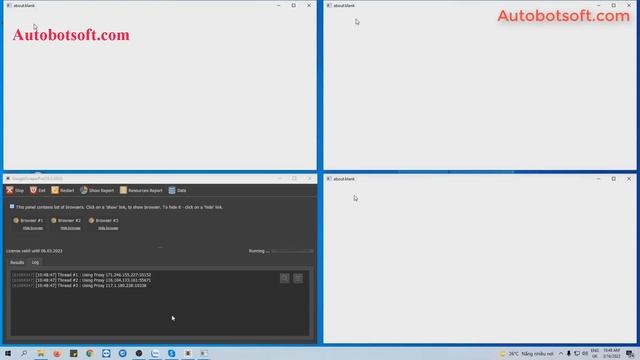Viewport: 640px width, 360px height.
Task: Open Resources Report from the toolbar
Action: point(141,190)
